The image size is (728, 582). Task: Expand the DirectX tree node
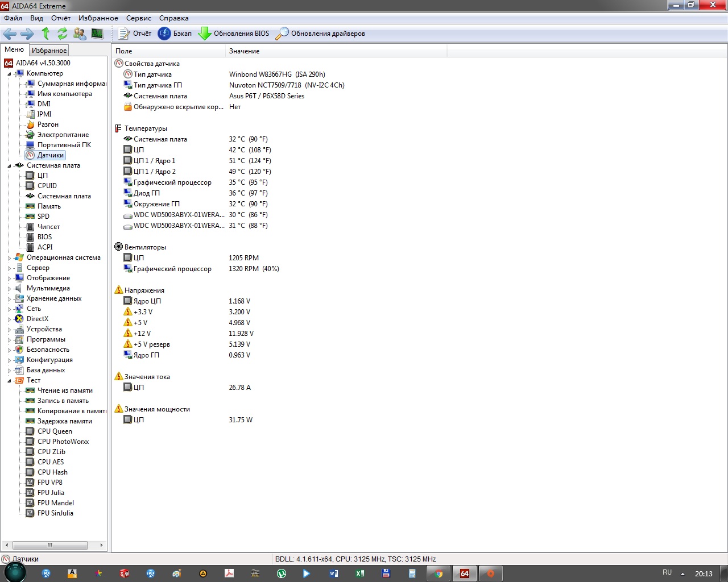coord(9,319)
